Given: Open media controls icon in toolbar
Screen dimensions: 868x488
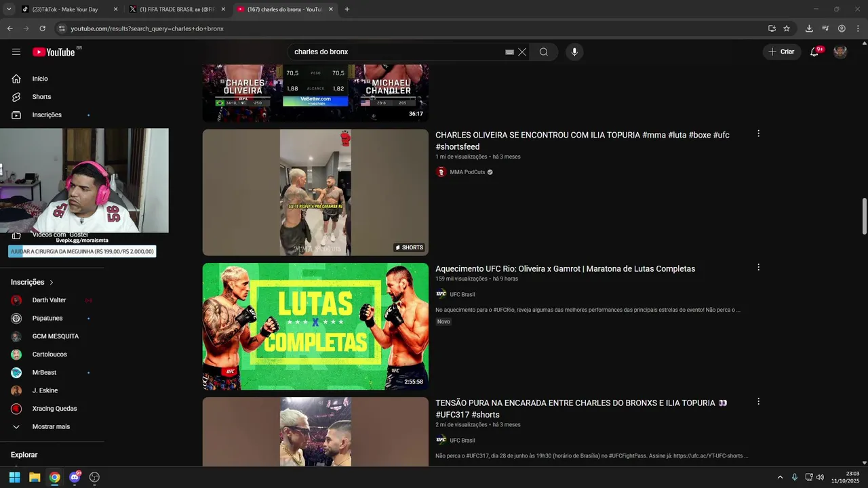Looking at the screenshot, I should click(825, 28).
